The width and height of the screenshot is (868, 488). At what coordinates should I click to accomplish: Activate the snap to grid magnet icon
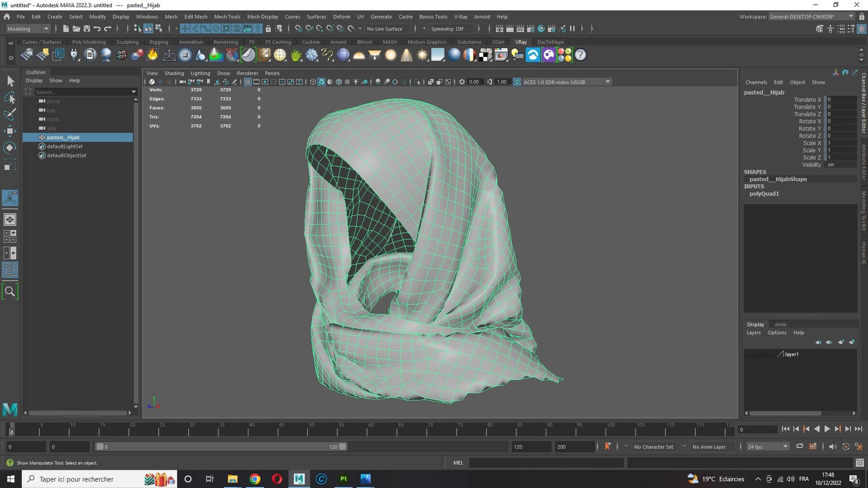[x=298, y=28]
